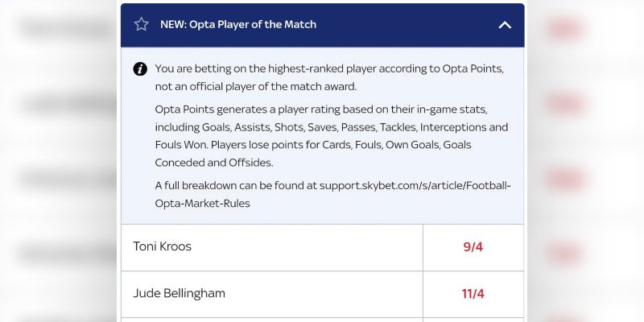The image size is (644, 322).
Task: Select 9/4 odds for Toni Kroos
Action: tap(473, 247)
